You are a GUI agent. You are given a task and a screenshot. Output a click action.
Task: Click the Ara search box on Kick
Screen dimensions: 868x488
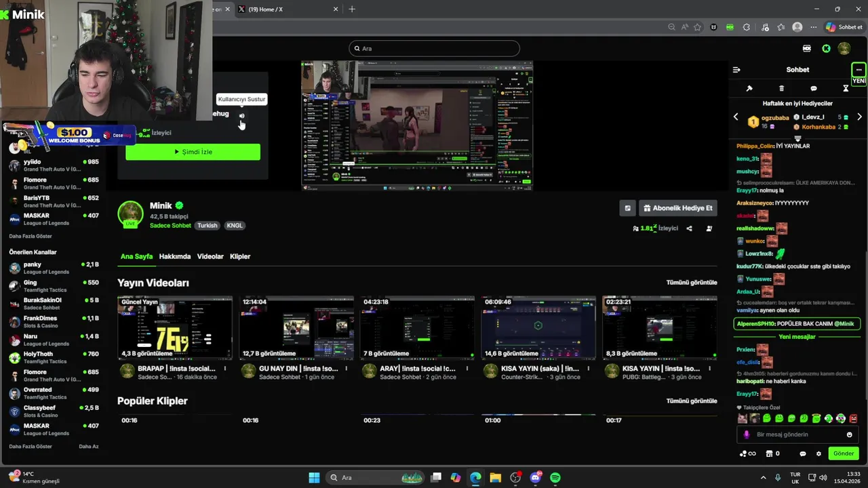tap(434, 48)
